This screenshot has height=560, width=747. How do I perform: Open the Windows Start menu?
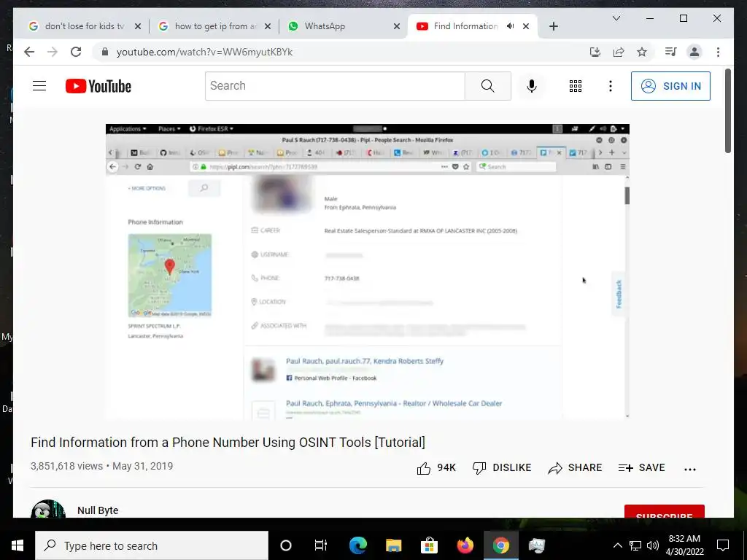click(18, 545)
